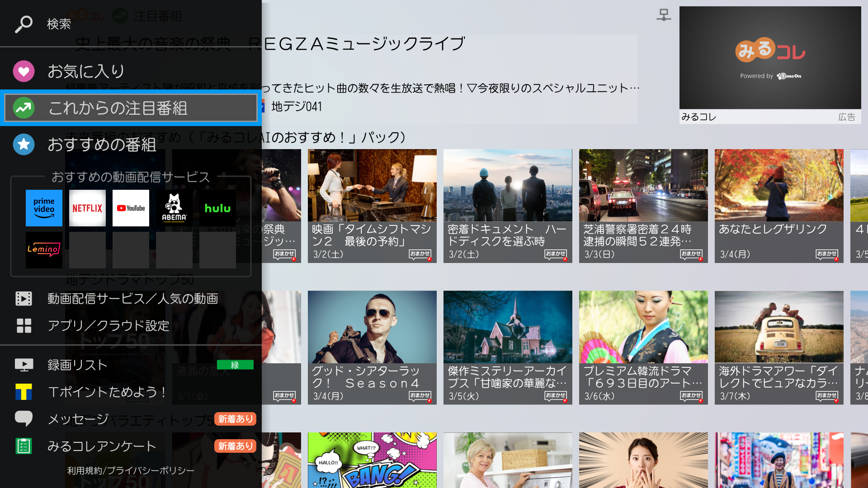Select the ABEMA streaming service tab
The height and width of the screenshot is (488, 868).
pyautogui.click(x=174, y=207)
